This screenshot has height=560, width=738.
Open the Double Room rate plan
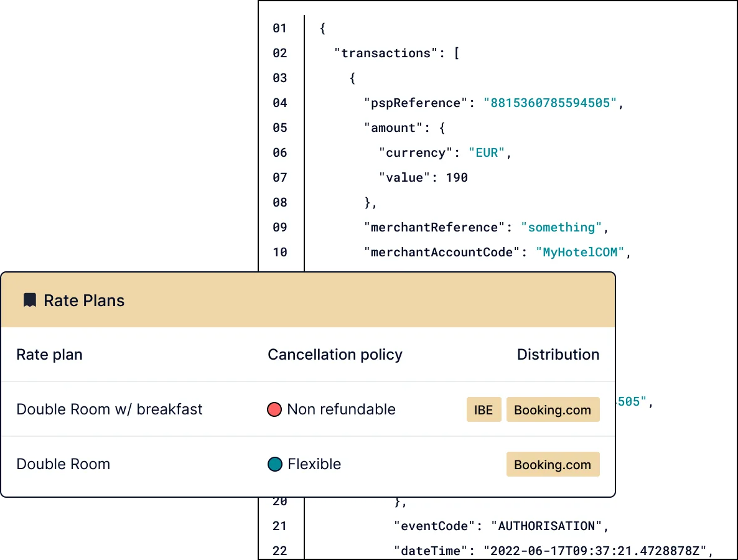pos(63,464)
